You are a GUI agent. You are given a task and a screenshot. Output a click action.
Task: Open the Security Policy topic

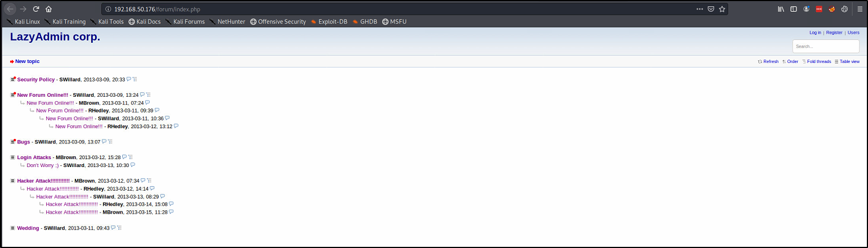pyautogui.click(x=36, y=79)
